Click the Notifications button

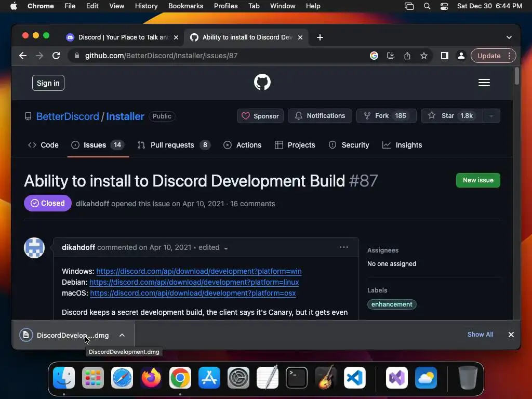320,116
